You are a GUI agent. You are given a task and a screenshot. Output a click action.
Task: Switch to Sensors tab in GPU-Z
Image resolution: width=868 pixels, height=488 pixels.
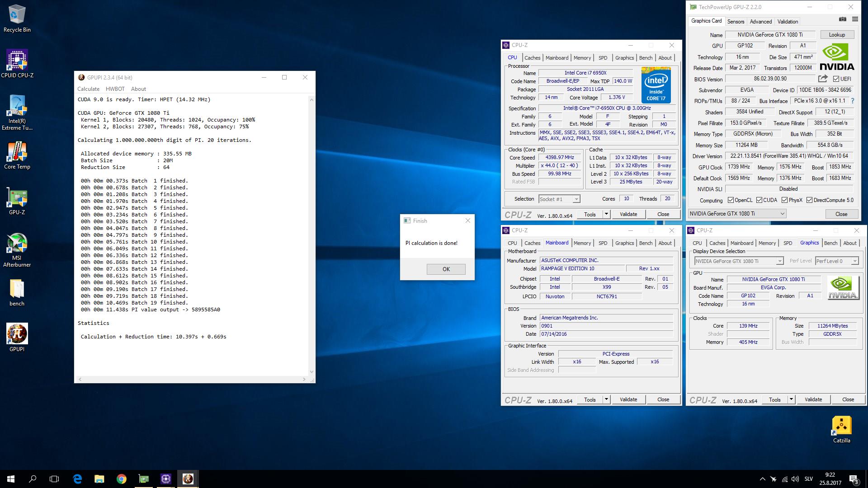(736, 22)
